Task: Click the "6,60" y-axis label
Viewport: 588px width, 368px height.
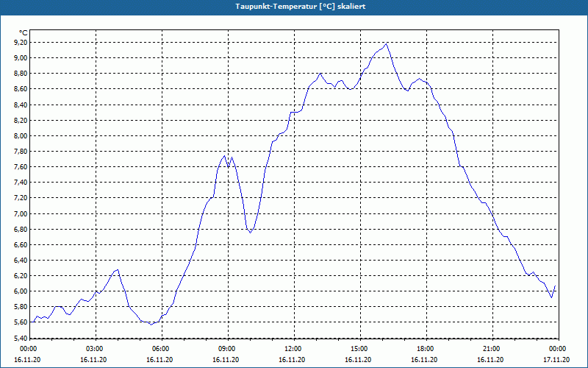Action: tap(21, 245)
